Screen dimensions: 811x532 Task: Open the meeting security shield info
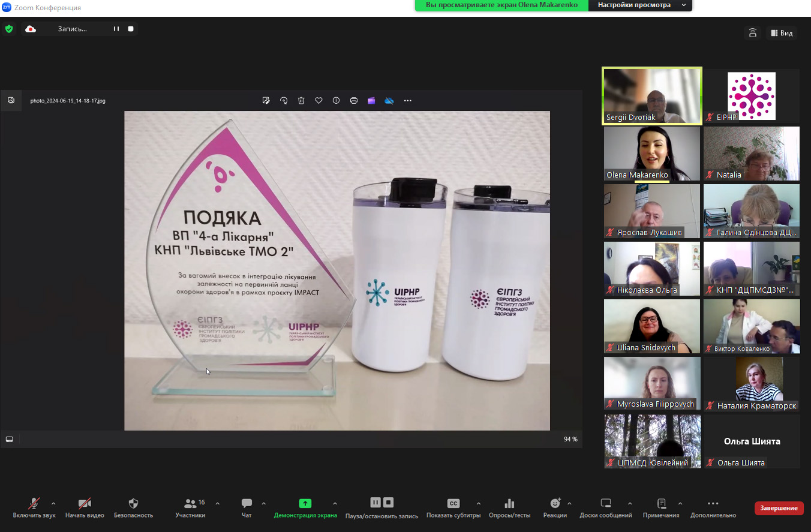point(8,29)
